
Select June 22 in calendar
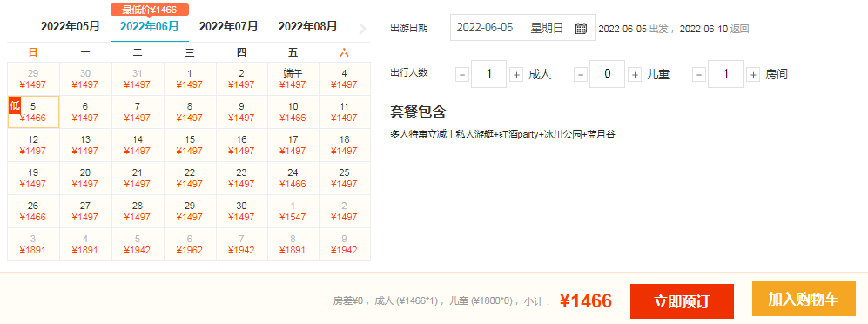[x=189, y=178]
